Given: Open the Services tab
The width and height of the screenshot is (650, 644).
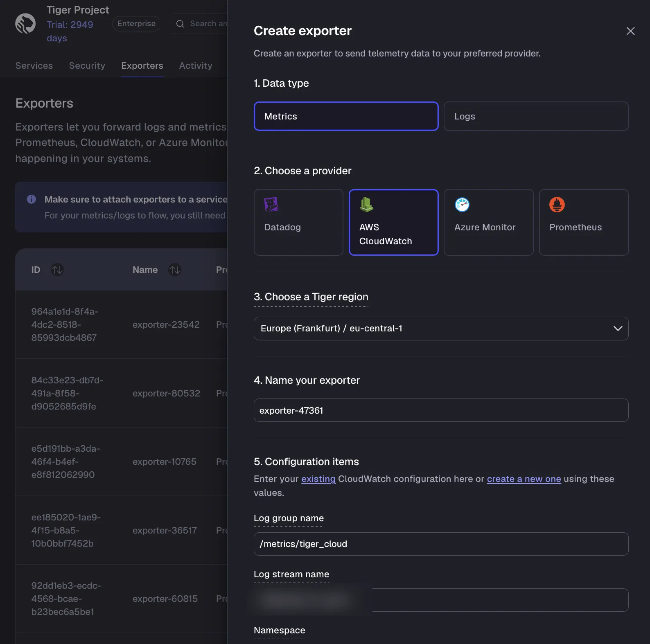Looking at the screenshot, I should point(34,66).
